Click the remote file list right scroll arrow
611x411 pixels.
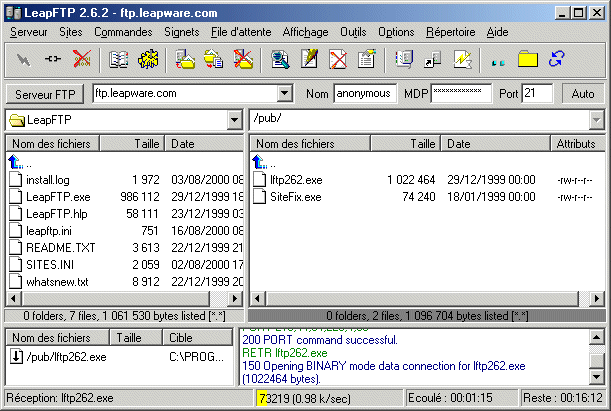597,299
